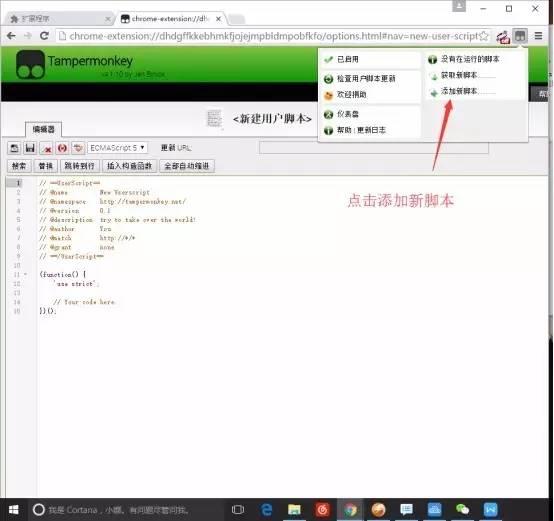
Task: Switch to the 扩展程序 browser tab
Action: coord(60,19)
